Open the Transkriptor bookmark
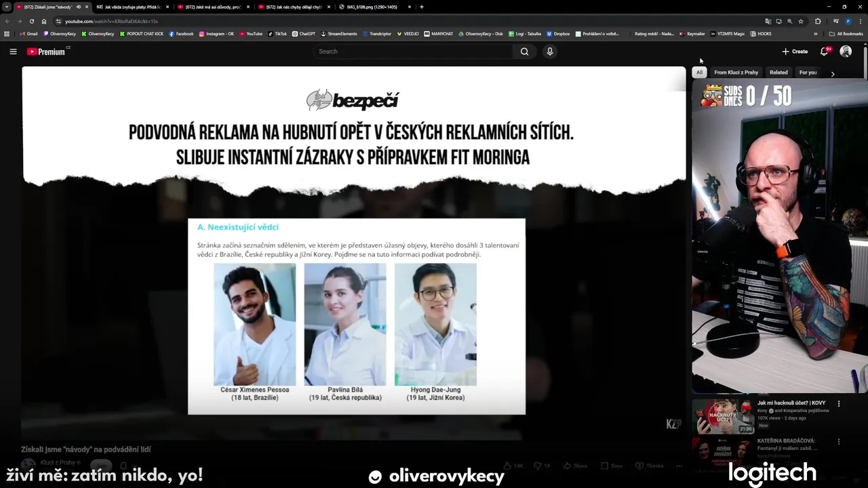 tap(377, 33)
